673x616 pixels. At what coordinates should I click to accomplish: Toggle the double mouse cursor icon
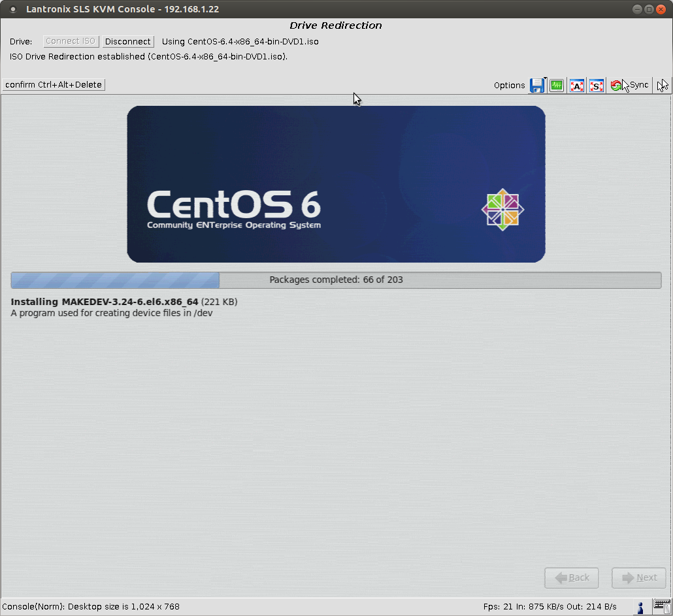point(663,86)
